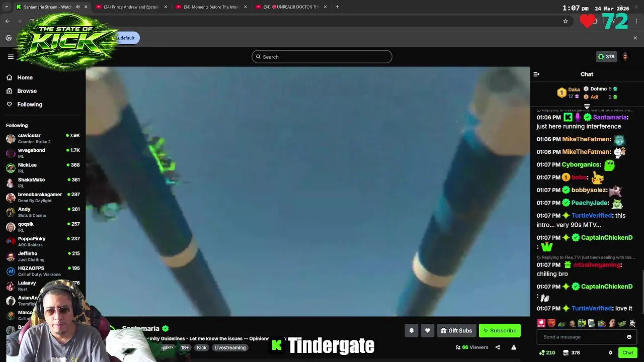Image resolution: width=644 pixels, height=362 pixels.
Task: Open HQZAOFPS Warzone channel
Action: [x=43, y=271]
